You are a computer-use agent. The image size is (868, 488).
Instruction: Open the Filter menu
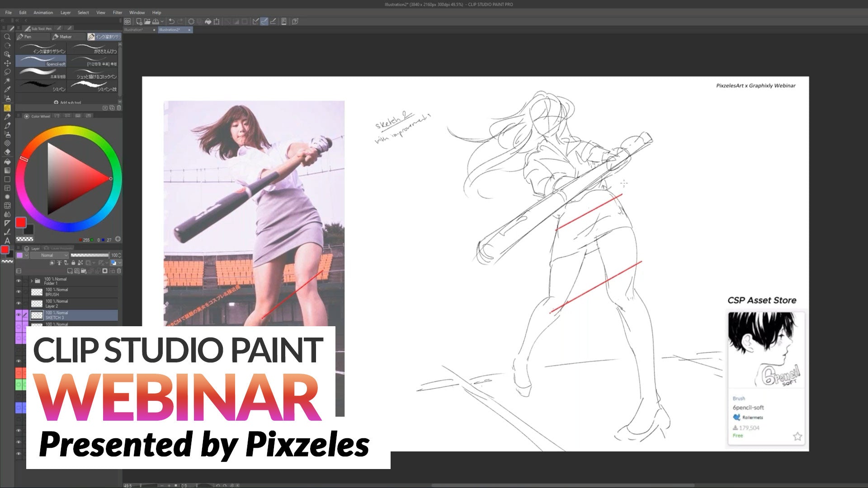click(118, 13)
